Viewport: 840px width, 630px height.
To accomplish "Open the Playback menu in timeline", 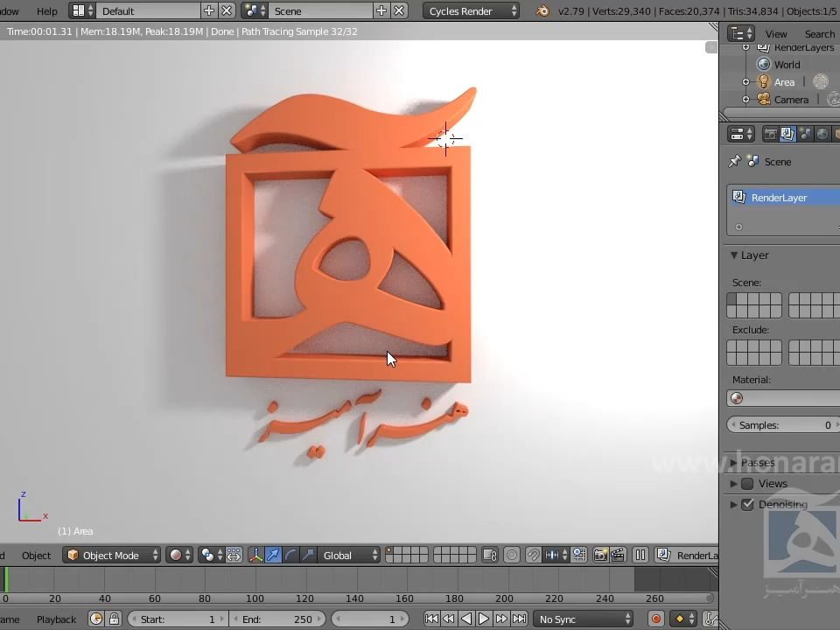I will (x=56, y=619).
